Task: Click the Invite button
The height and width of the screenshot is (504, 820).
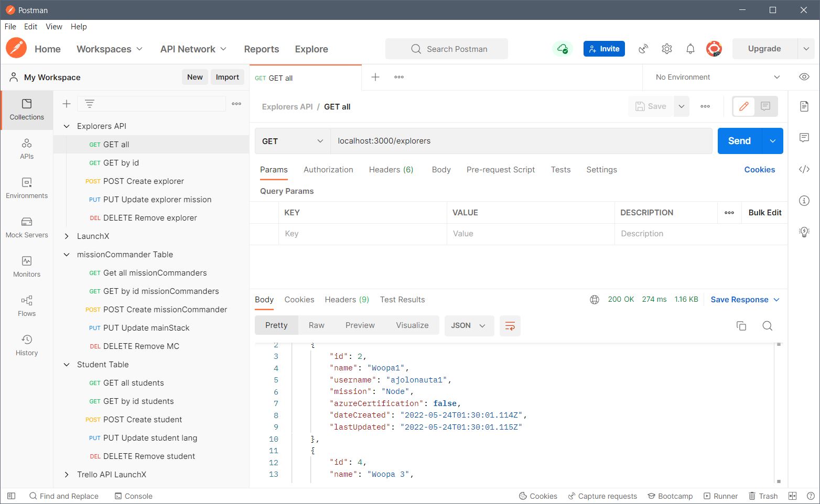Action: click(x=604, y=49)
